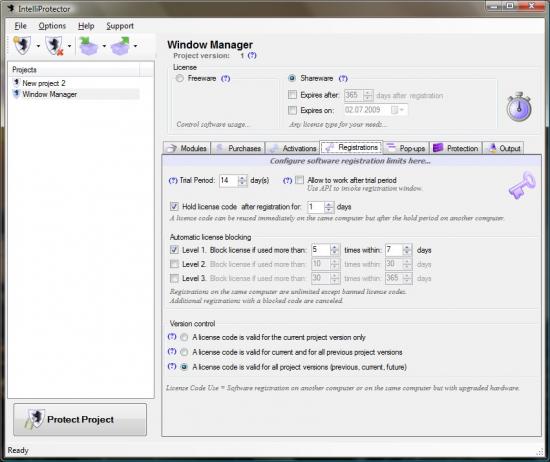
Task: Enable the Expires on checkbox
Action: 292,110
